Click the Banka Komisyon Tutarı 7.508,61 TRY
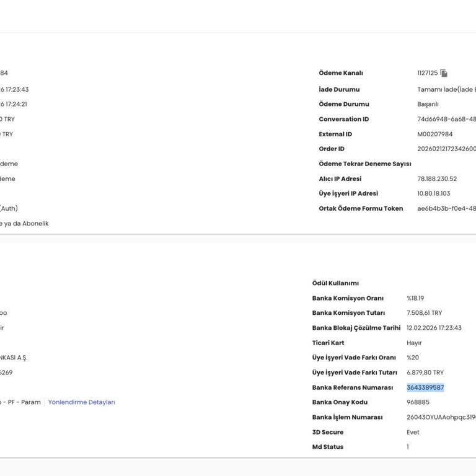476x476 pixels. [x=424, y=312]
